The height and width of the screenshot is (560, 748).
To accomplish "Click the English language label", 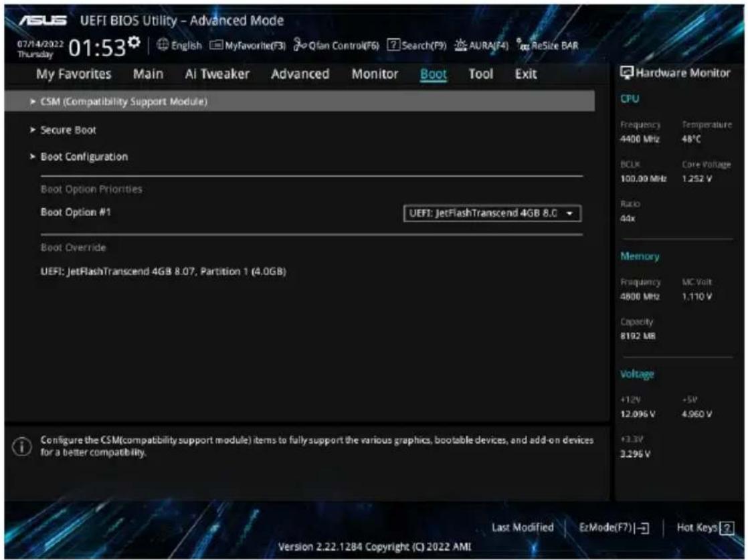I will click(x=187, y=45).
